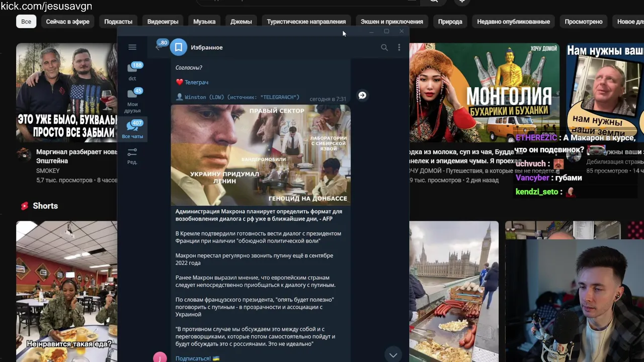Follow the Подписаться! link
This screenshot has height=362, width=644.
[193, 358]
